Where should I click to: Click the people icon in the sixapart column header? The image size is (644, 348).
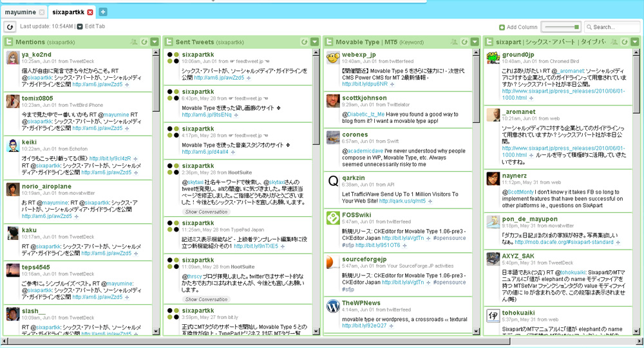614,42
